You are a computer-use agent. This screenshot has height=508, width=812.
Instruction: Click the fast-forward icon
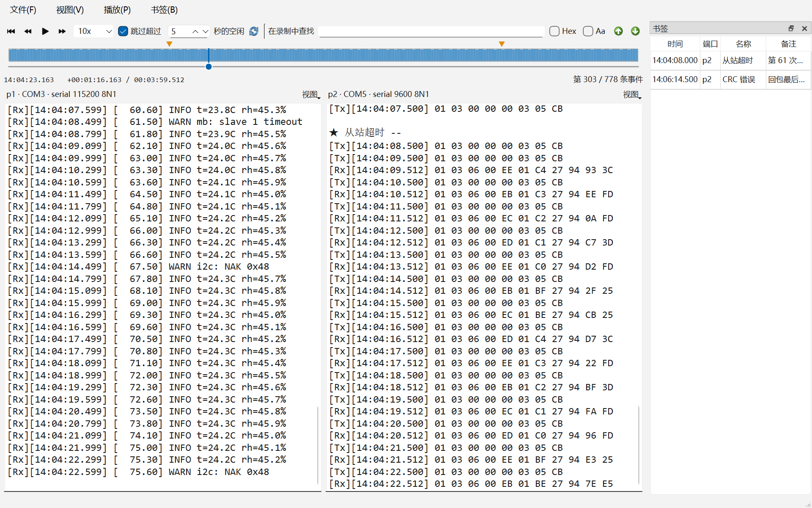[x=62, y=31]
